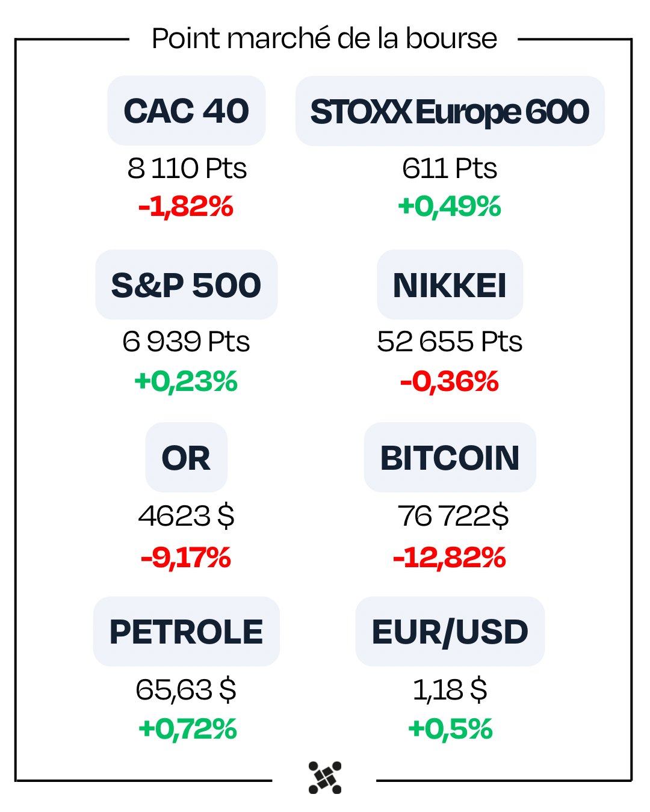Screen dimensions: 650x812
Task: Click the title 'Point marché de la bourse'
Action: pyautogui.click(x=324, y=38)
